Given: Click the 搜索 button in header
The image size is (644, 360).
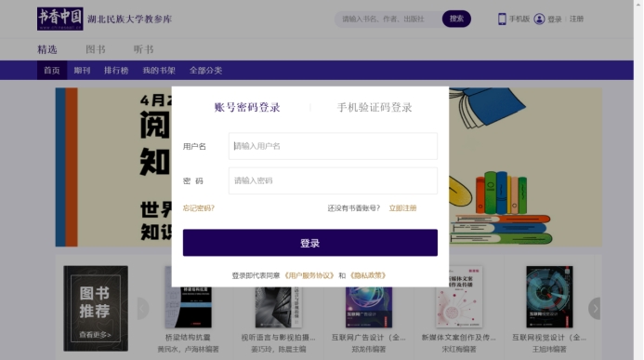Looking at the screenshot, I should (x=456, y=19).
